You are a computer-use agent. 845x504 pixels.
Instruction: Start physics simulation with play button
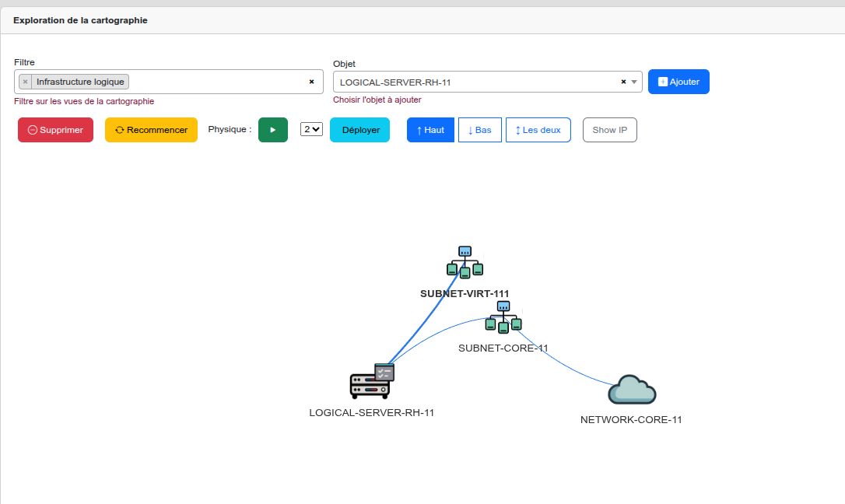click(273, 130)
